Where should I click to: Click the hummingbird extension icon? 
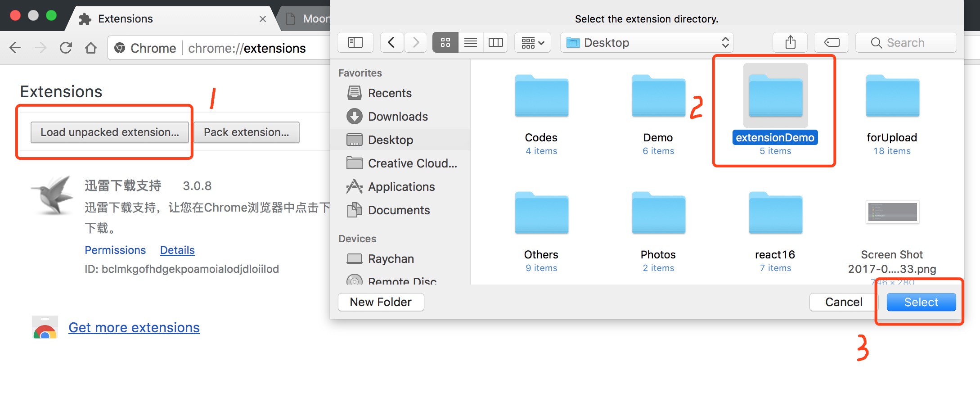53,196
